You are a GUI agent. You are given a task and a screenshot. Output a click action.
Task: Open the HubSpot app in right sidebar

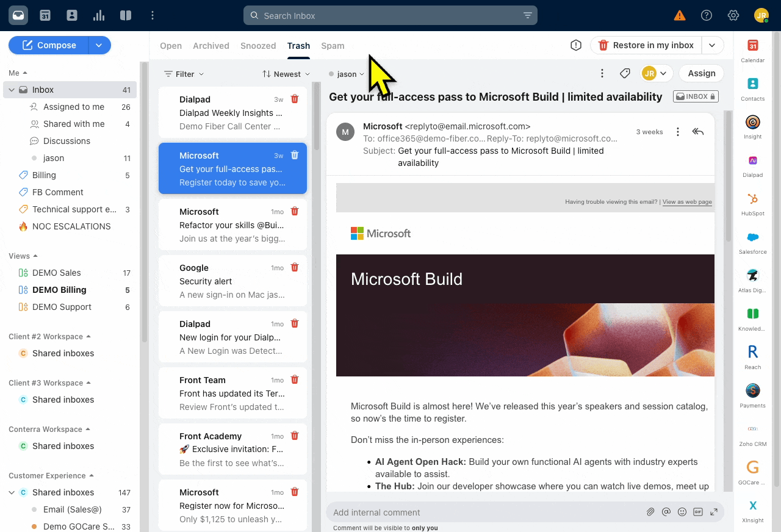tap(753, 204)
